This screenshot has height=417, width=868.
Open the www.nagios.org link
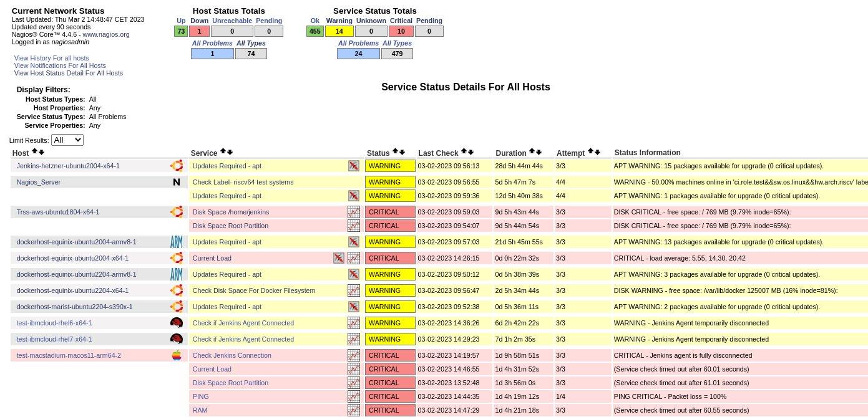(x=105, y=34)
